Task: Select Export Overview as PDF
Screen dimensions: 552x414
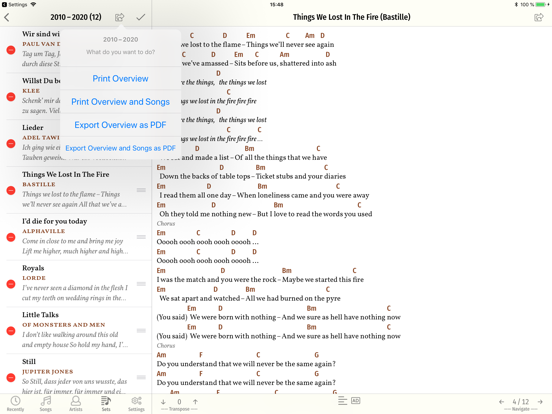Action: (x=120, y=125)
